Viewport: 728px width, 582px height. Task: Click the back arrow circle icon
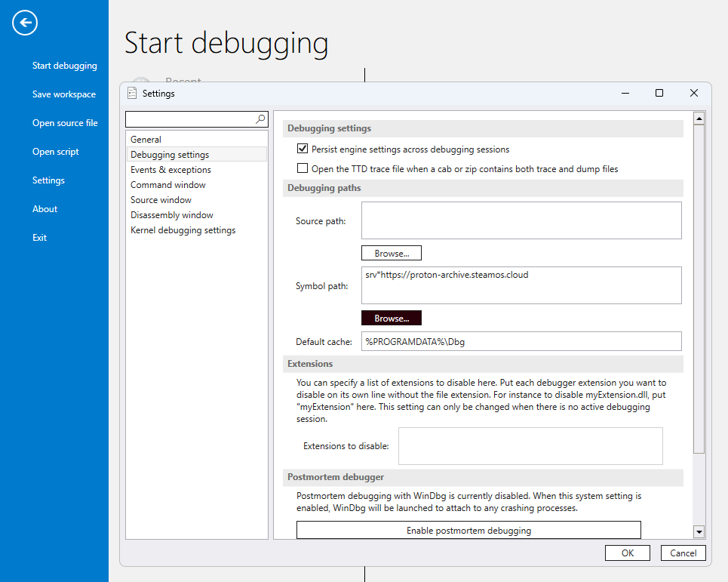[25, 23]
